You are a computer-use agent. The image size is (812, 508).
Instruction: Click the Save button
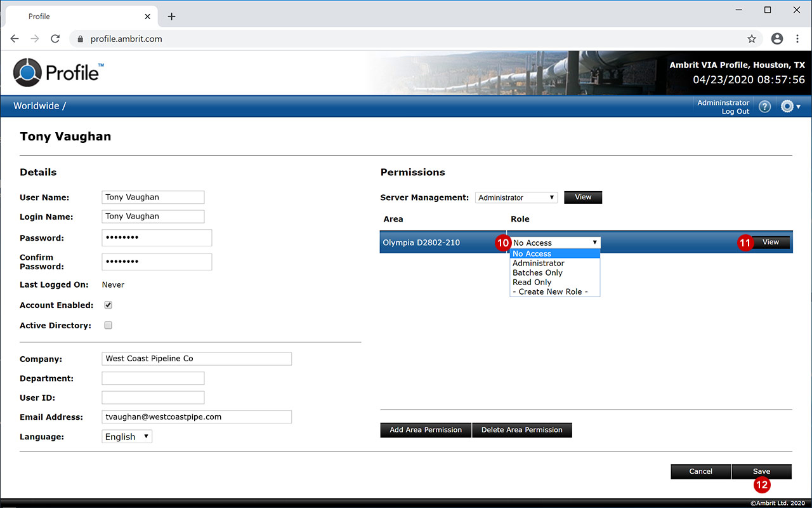[761, 471]
